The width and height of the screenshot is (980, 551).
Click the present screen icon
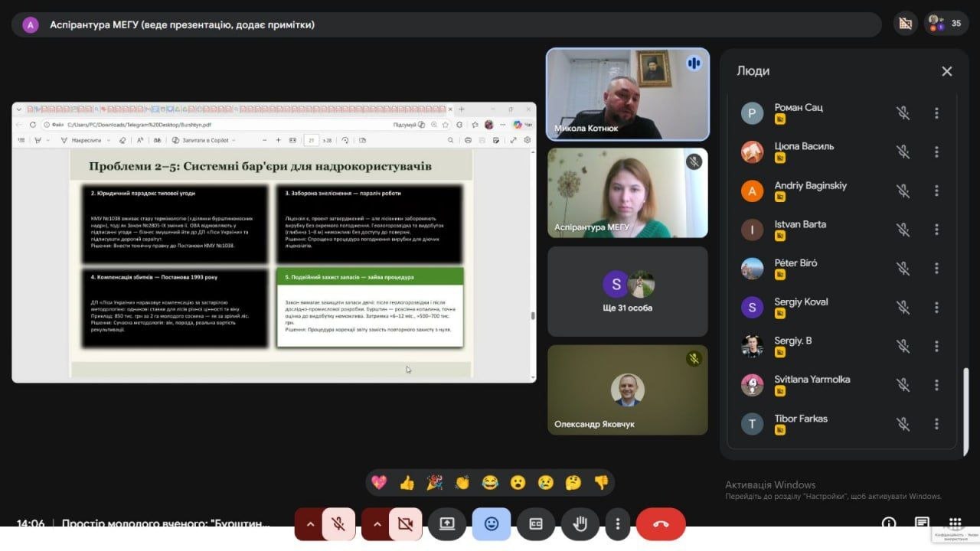click(x=447, y=524)
